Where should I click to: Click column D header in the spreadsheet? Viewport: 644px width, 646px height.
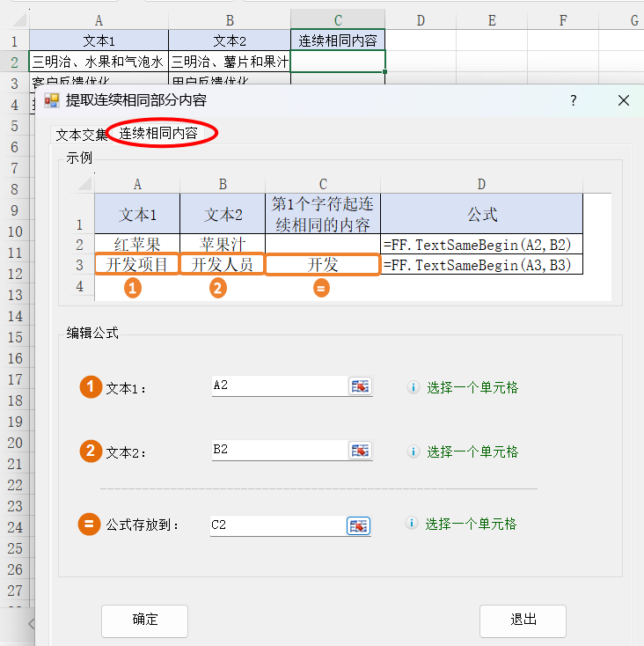[x=421, y=20]
